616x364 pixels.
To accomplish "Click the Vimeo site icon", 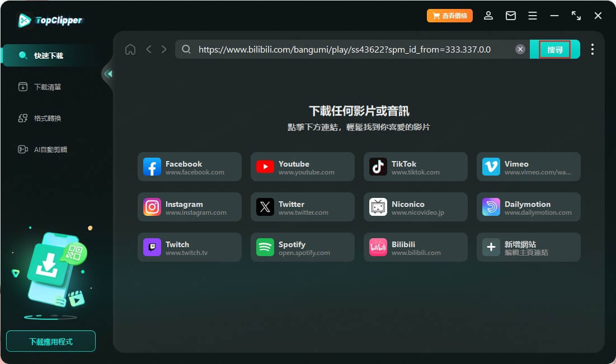I will tap(528, 166).
